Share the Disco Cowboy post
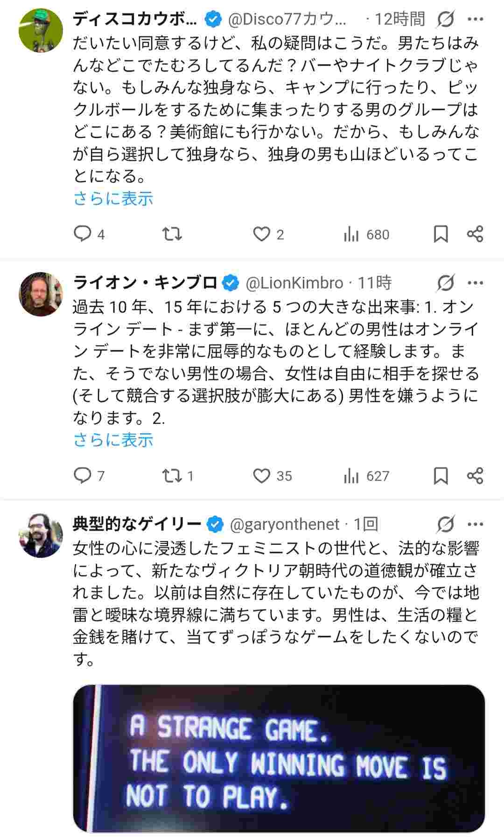The height and width of the screenshot is (840, 504). [475, 234]
